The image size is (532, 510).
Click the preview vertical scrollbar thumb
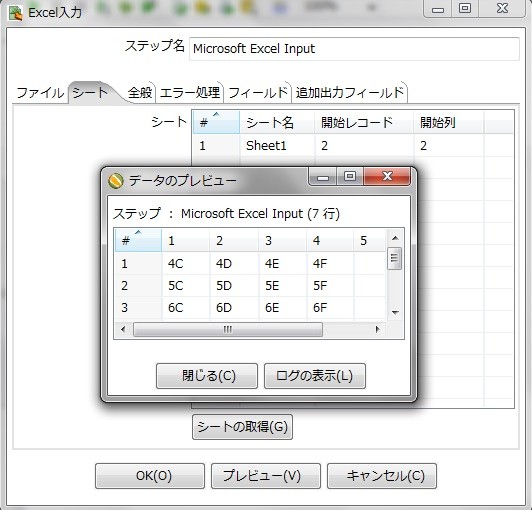pos(395,259)
